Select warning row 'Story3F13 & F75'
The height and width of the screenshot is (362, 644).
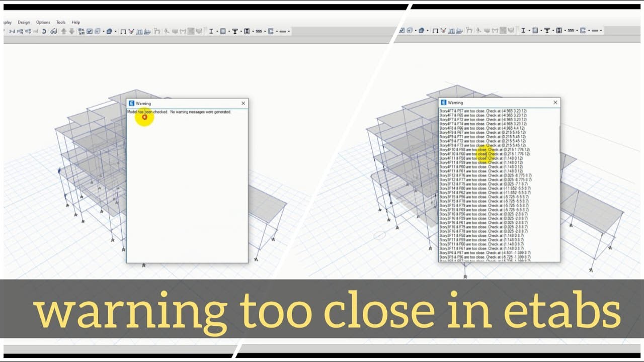(484, 184)
